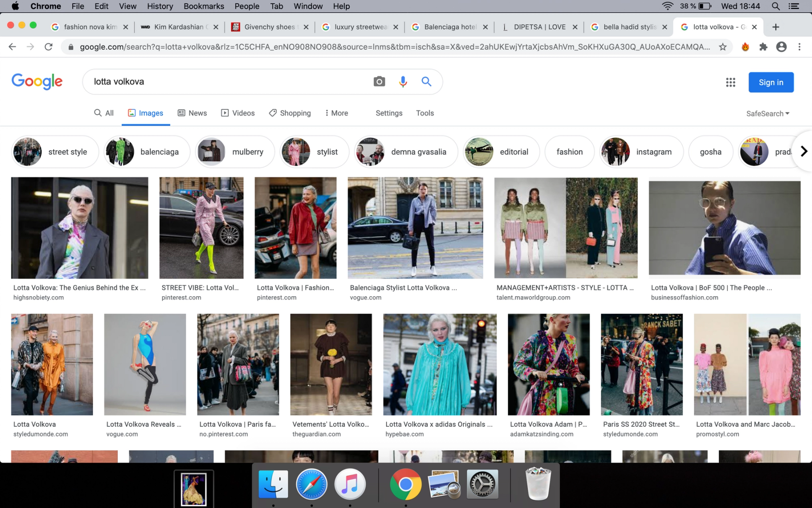
Task: Switch to the Videos results tab
Action: pyautogui.click(x=238, y=113)
